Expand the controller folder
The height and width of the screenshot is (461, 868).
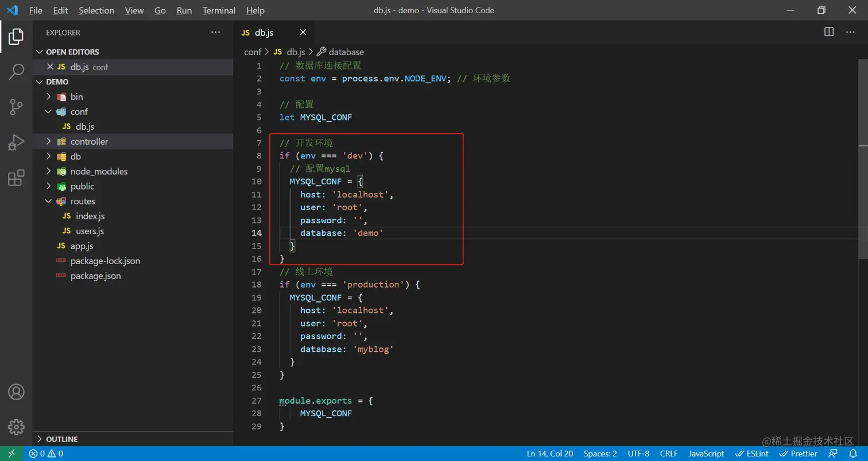point(133,141)
